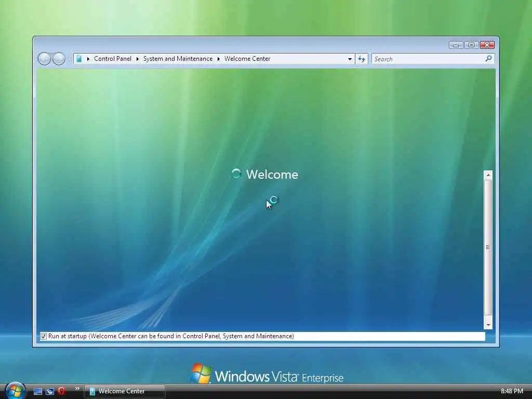Click the Show Desktop quick launch icon
Screen dimensions: 532x399
coord(38,391)
